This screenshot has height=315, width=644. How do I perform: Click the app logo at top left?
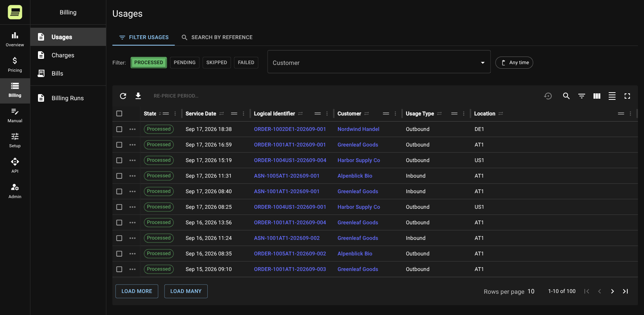(15, 12)
